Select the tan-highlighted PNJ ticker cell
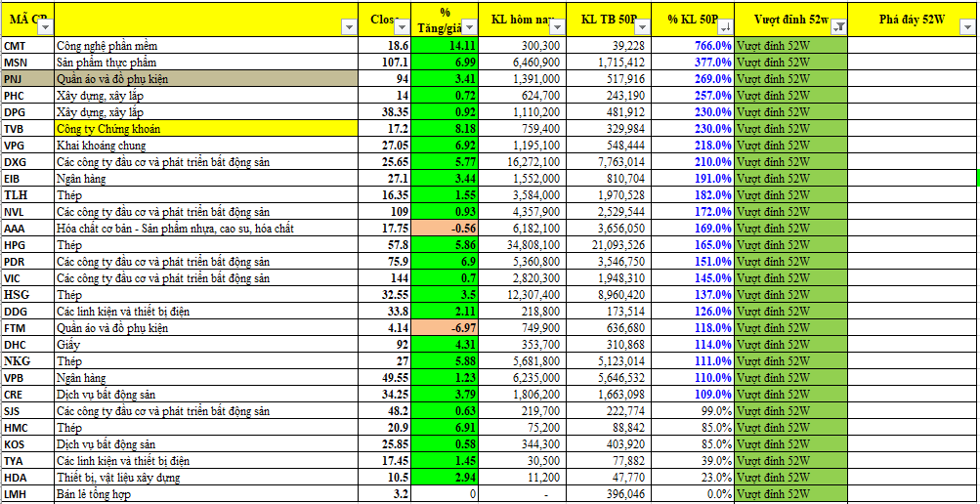Image resolution: width=980 pixels, height=504 pixels. coord(26,79)
